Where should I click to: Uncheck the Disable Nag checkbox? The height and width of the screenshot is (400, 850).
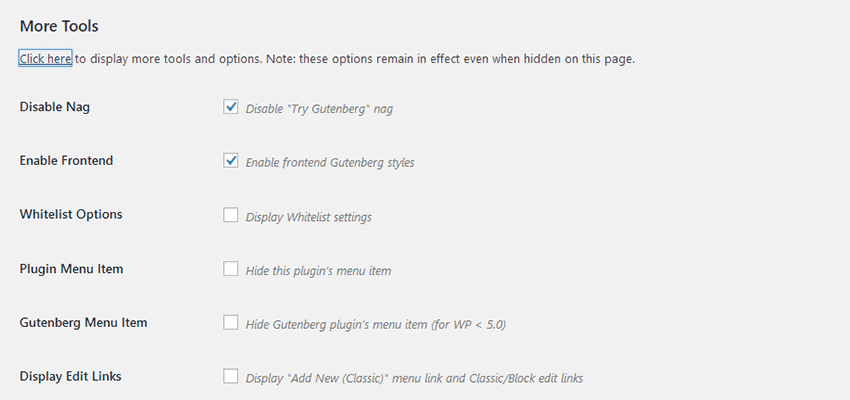pyautogui.click(x=231, y=107)
